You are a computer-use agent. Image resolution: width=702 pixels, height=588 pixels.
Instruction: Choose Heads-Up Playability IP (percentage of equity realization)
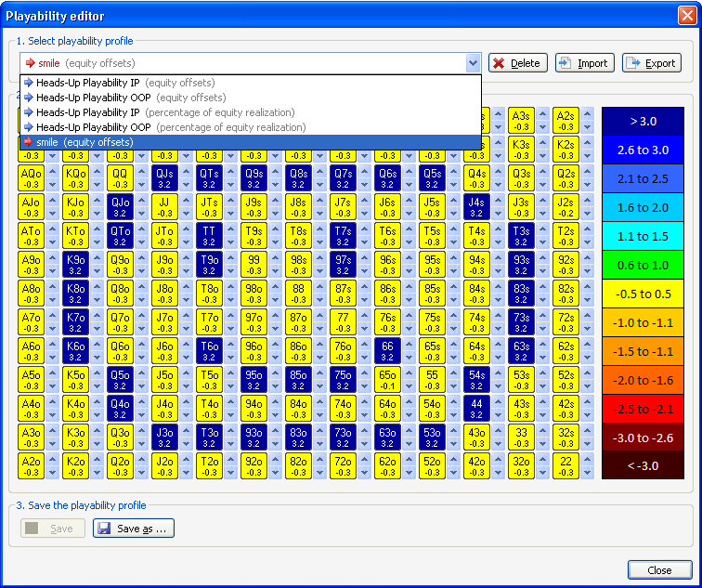[x=251, y=112]
